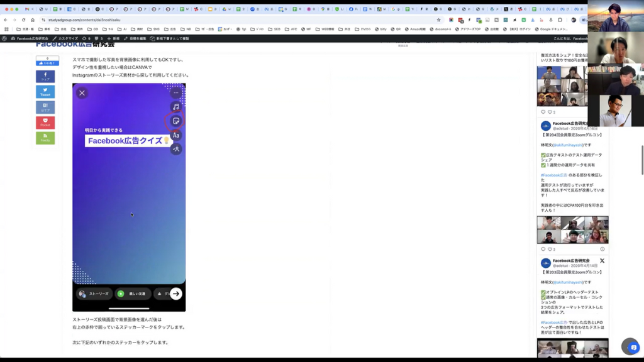Viewport: 644px width, 362px height.
Task: Close the story editor with the X icon
Action: coord(82,93)
